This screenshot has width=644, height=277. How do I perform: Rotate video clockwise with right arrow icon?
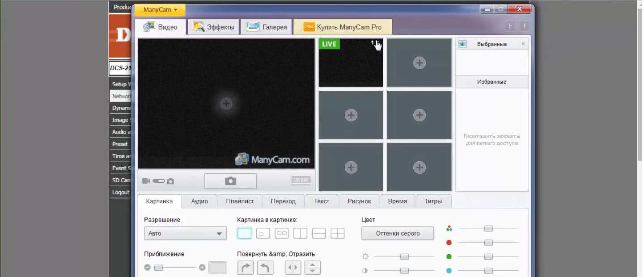[246, 268]
